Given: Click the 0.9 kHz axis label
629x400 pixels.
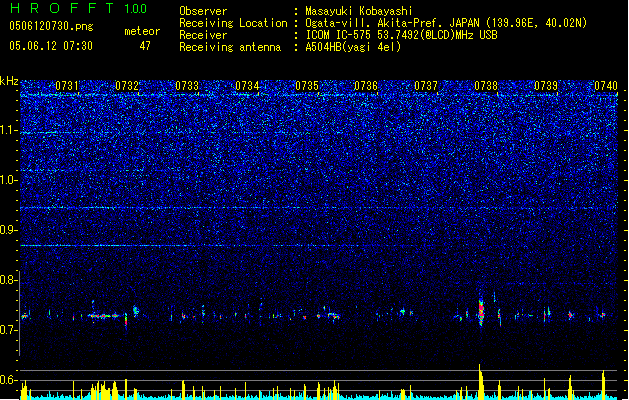Looking at the screenshot, I should pos(8,230).
